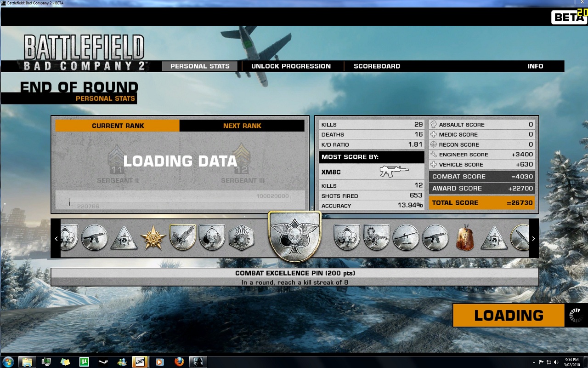Select the Next Rank header
The height and width of the screenshot is (368, 588).
(x=242, y=126)
